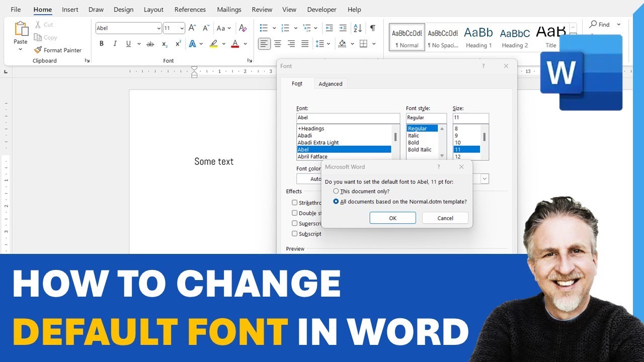Apply No Spacing style
Screen dimensions: 644x362
pyautogui.click(x=443, y=37)
